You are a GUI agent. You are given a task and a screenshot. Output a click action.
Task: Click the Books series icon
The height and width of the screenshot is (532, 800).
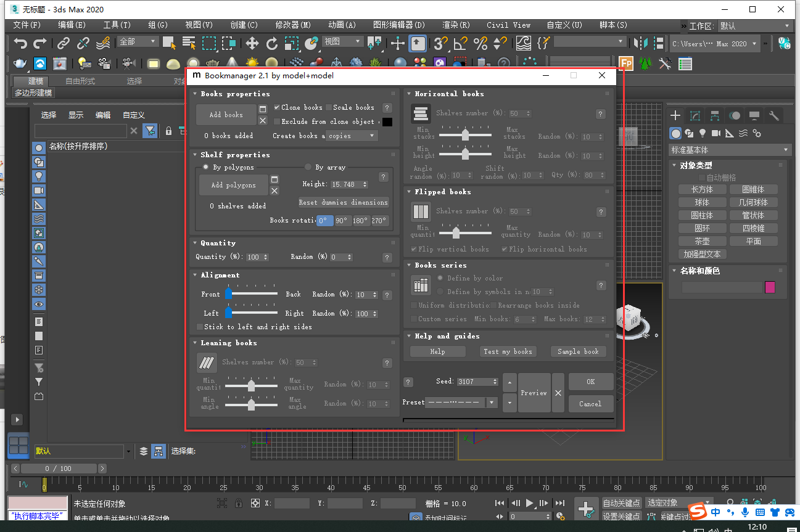(421, 285)
